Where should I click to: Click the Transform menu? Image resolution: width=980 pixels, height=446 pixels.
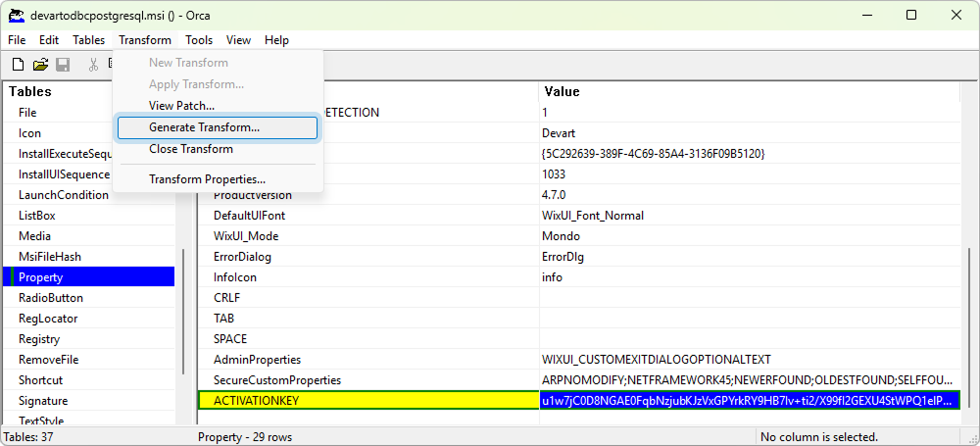point(145,40)
